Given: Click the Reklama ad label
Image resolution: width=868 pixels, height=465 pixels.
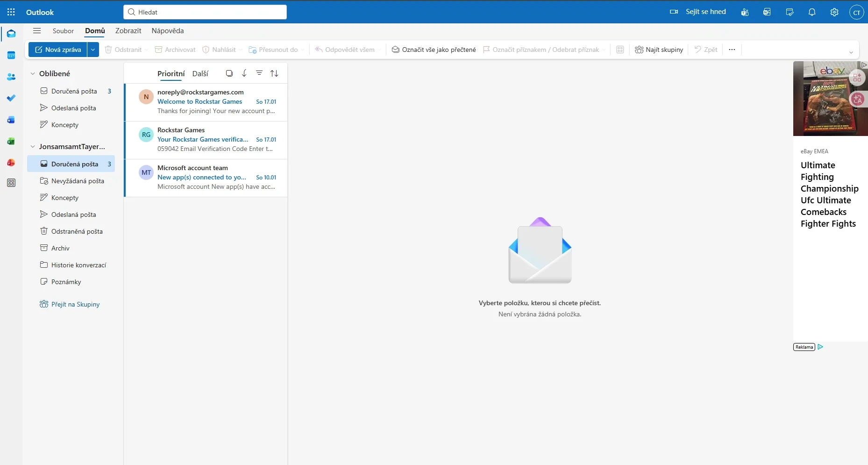Looking at the screenshot, I should click(x=804, y=347).
